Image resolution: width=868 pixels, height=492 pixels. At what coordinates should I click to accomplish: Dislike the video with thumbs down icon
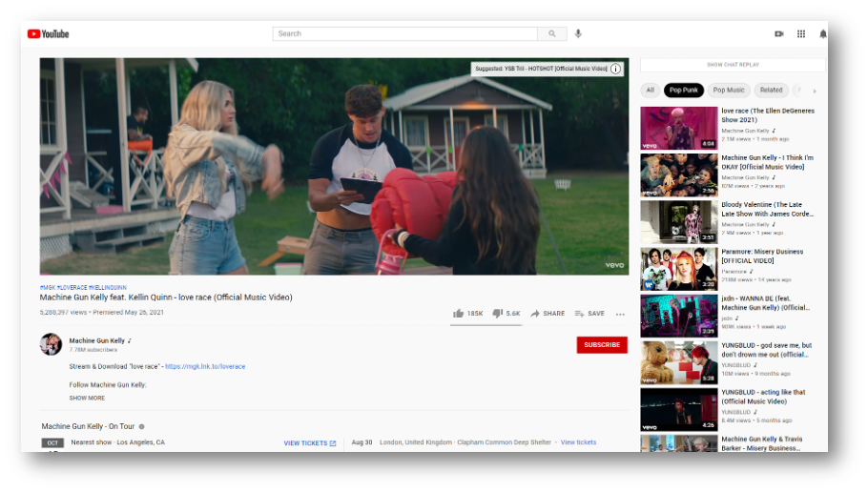[498, 314]
